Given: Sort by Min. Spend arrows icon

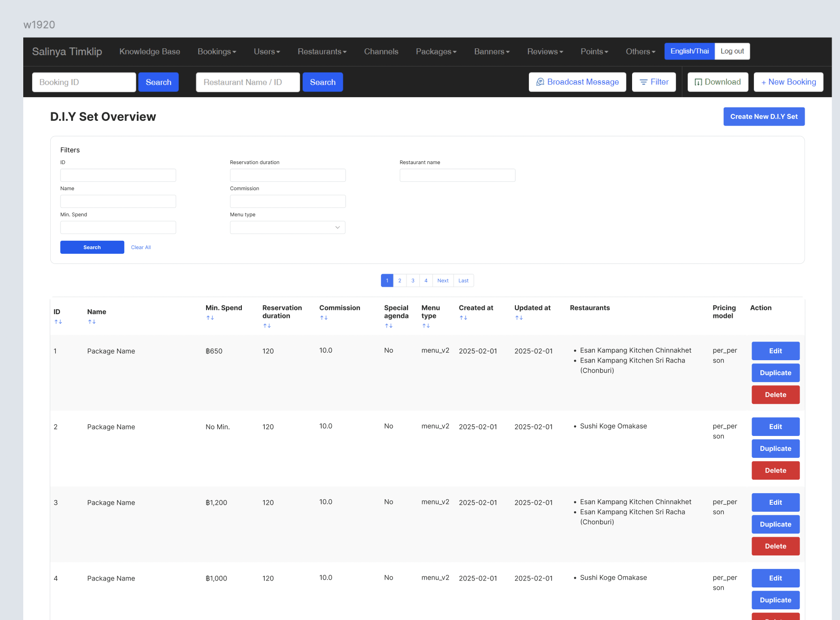Looking at the screenshot, I should pos(210,318).
